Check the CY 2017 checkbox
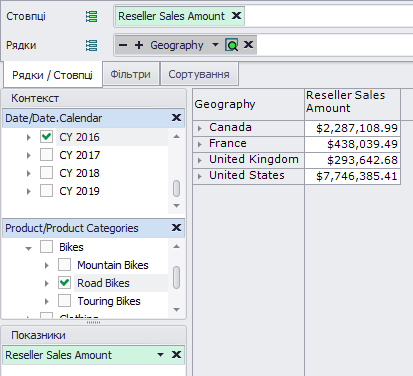 46,155
